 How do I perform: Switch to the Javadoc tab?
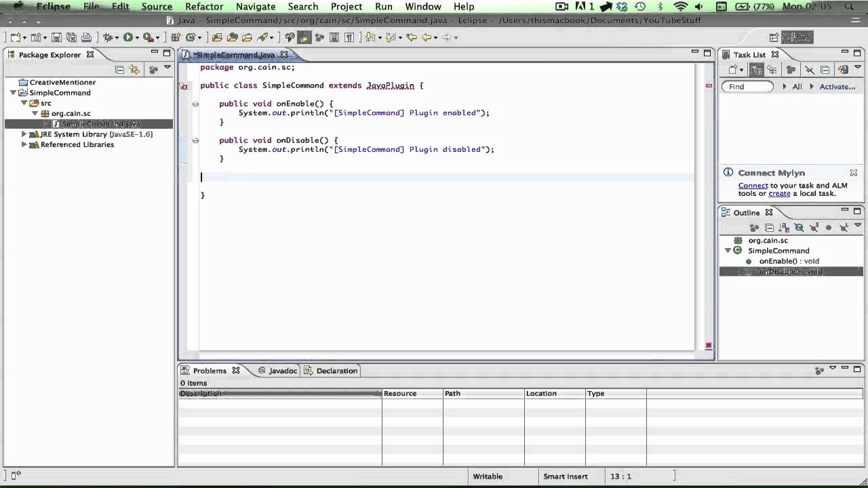[x=277, y=371]
